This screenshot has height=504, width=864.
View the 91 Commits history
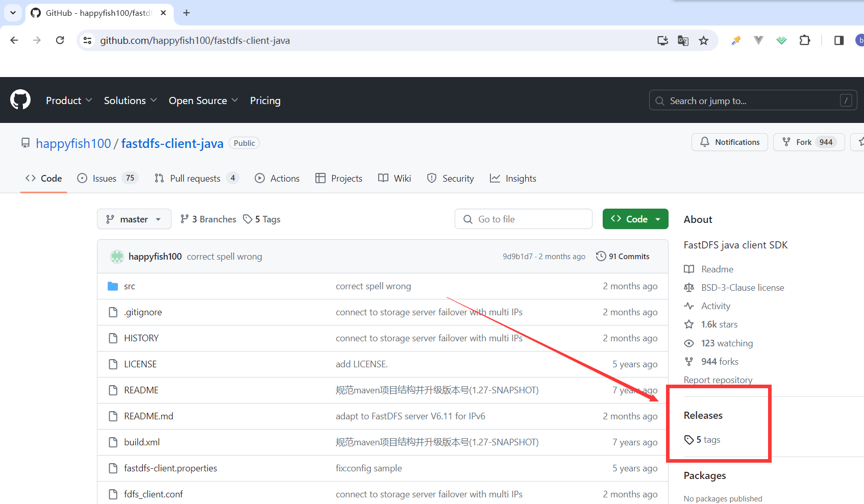click(623, 257)
